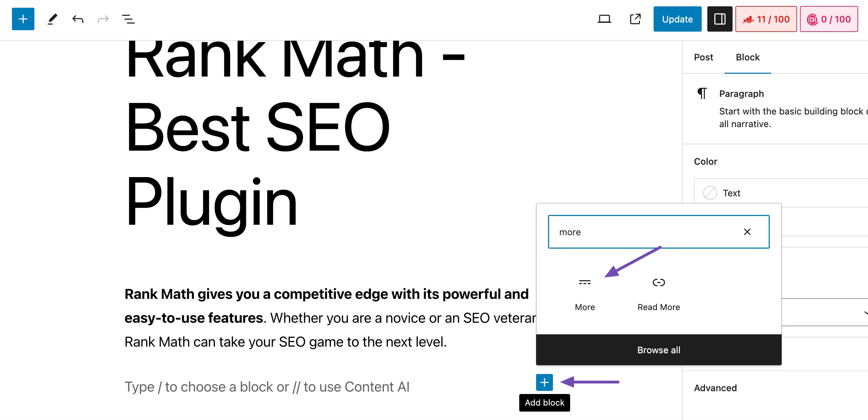Toggle the block editor sidebar view

(720, 19)
